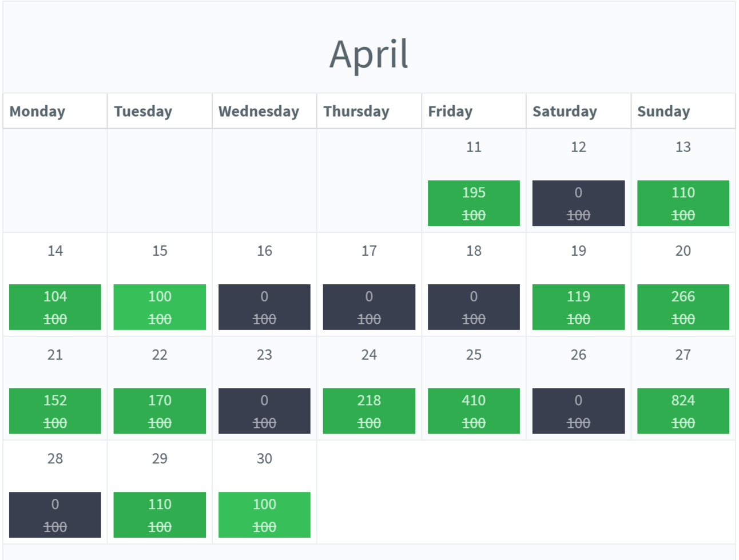Open the 104 block on April 14
Image resolution: width=739 pixels, height=560 pixels.
(x=55, y=307)
